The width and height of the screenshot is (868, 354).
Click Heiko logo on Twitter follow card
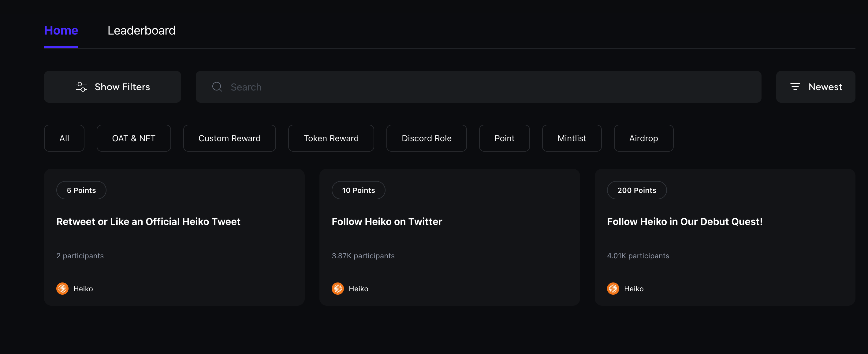click(x=338, y=289)
